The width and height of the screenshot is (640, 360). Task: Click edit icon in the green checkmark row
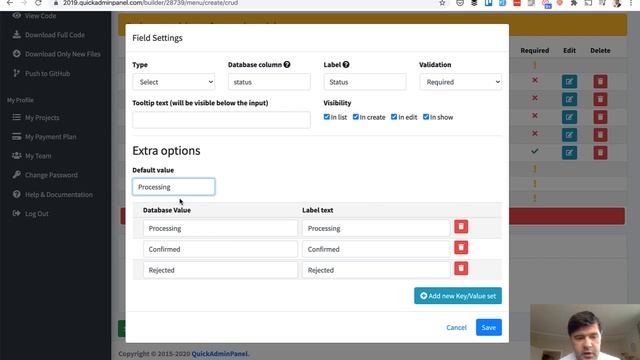coord(569,153)
